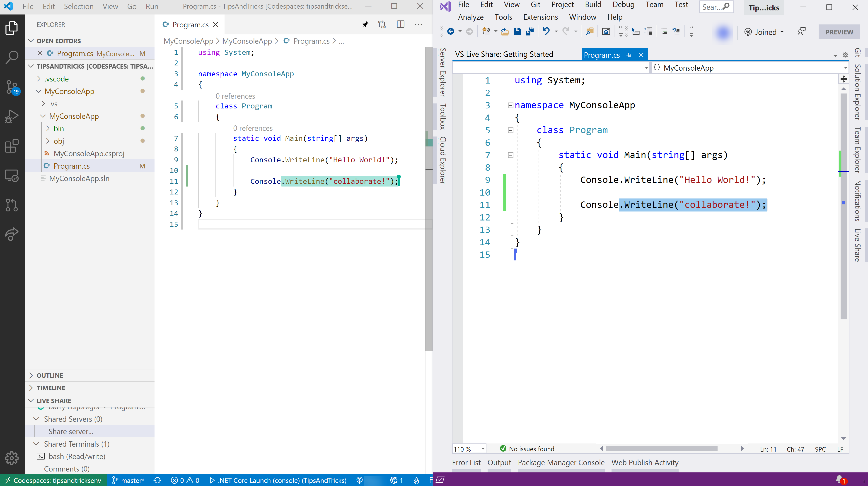Click the Codespaces: tipsandtricksenv status item
This screenshot has width=868, height=486.
[x=53, y=480]
